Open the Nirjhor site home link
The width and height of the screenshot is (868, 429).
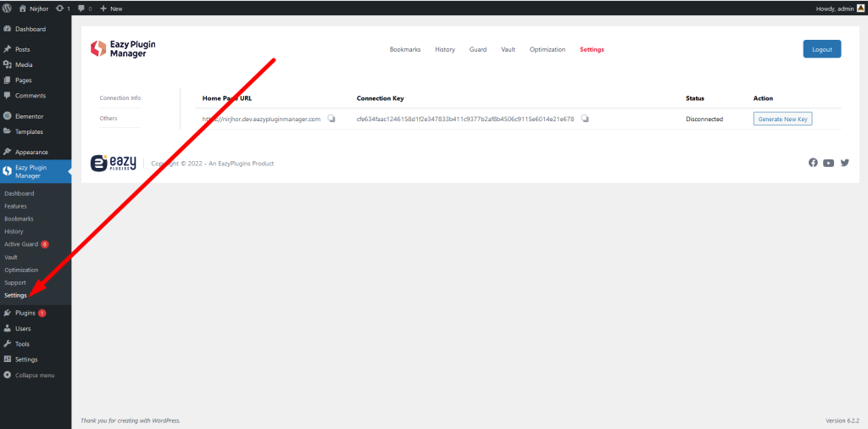point(34,8)
